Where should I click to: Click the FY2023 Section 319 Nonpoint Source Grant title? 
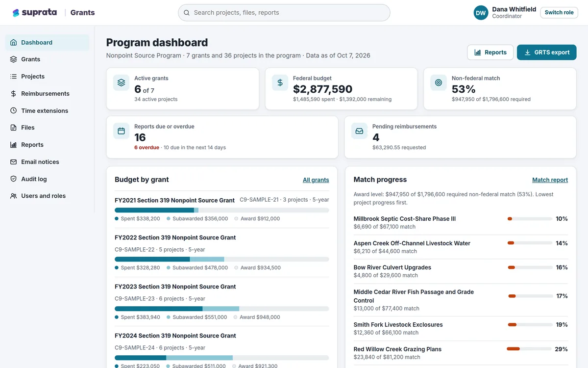[175, 287]
